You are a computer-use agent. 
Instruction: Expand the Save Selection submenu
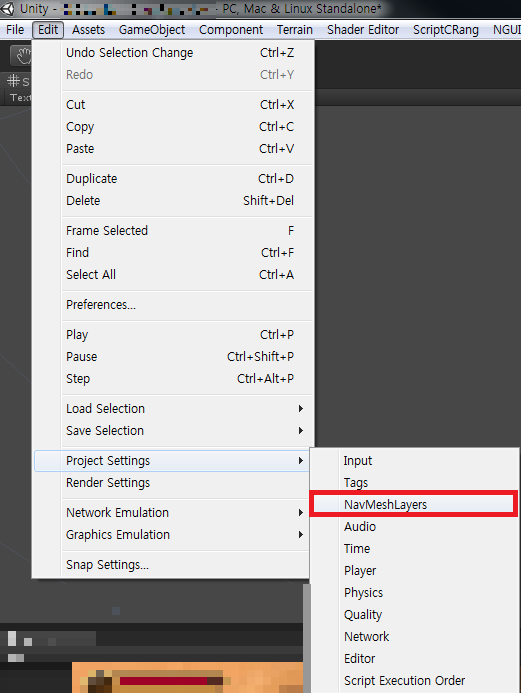174,430
